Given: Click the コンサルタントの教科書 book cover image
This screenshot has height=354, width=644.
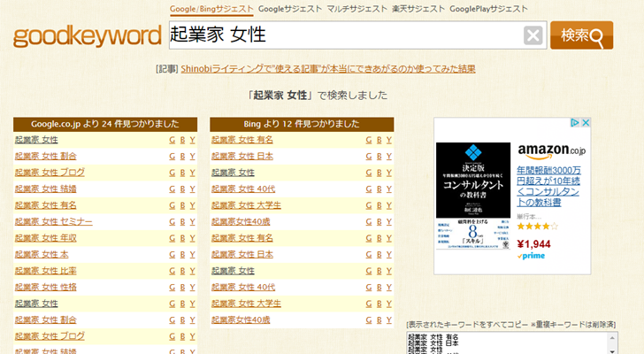Looking at the screenshot, I should pyautogui.click(x=473, y=196).
